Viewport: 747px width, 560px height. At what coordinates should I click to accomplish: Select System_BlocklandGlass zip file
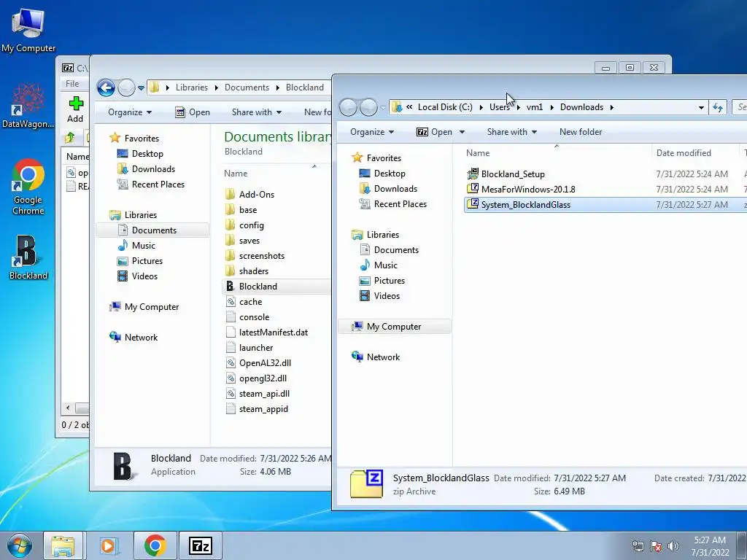[x=605, y=205]
